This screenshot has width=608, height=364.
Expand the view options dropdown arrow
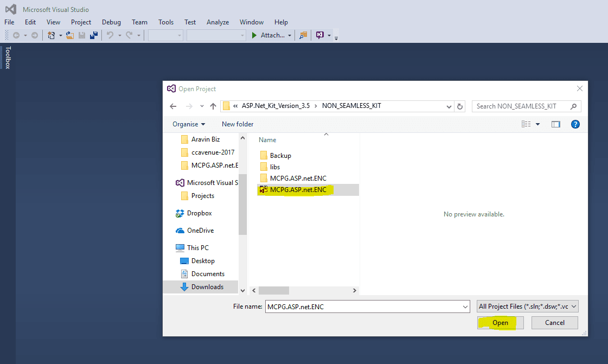click(x=538, y=124)
